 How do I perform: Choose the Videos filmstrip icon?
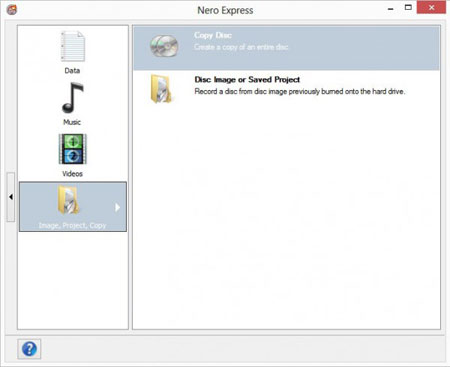[73, 149]
